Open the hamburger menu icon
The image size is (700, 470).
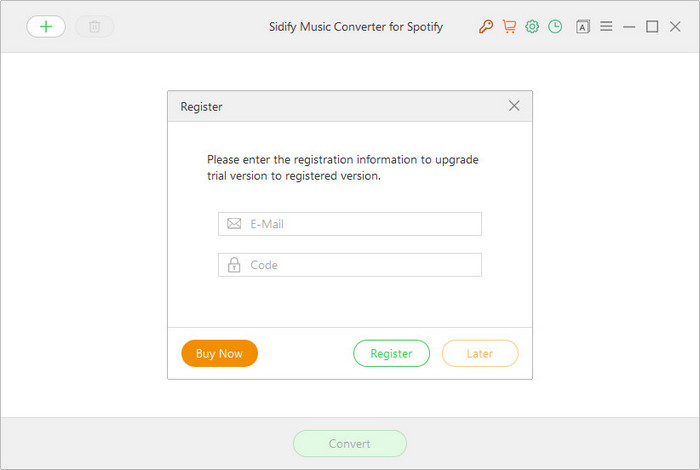[x=606, y=26]
